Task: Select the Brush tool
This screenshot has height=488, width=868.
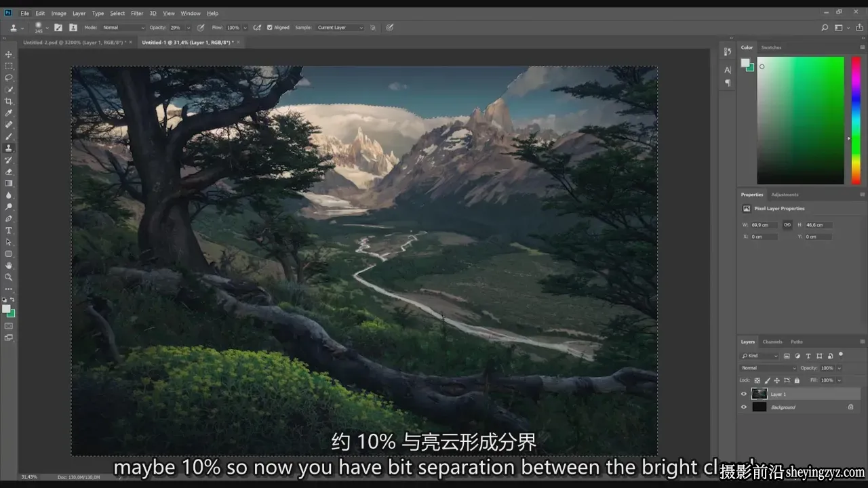Action: (9, 136)
